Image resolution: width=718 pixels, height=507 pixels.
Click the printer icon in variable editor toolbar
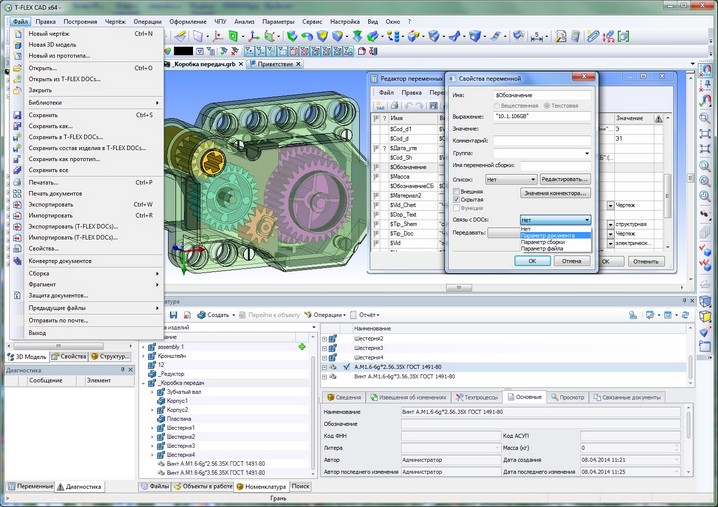coord(394,105)
